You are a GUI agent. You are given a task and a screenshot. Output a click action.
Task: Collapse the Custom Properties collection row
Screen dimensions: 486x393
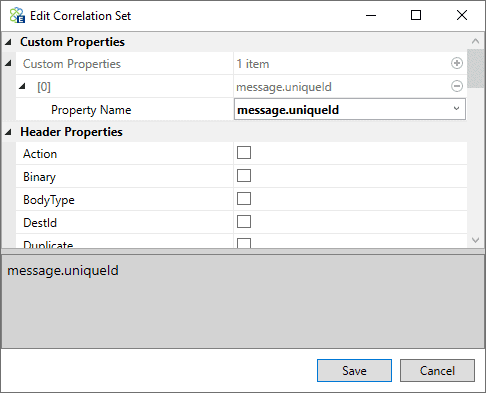[x=8, y=63]
